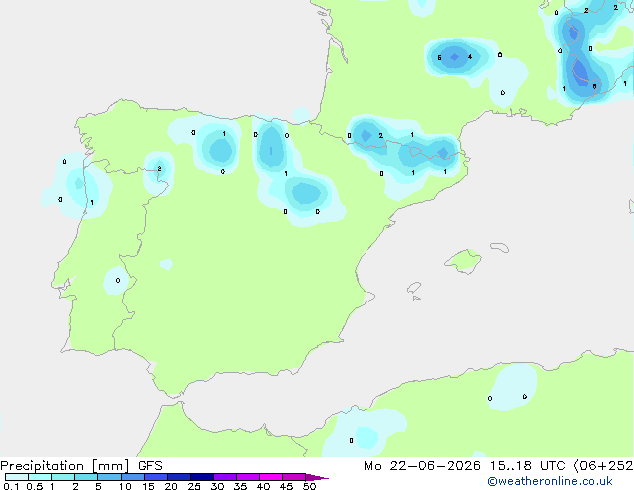Image resolution: width=634 pixels, height=490 pixels.
Task: Click the '50' legend scale label
Action: 309,486
